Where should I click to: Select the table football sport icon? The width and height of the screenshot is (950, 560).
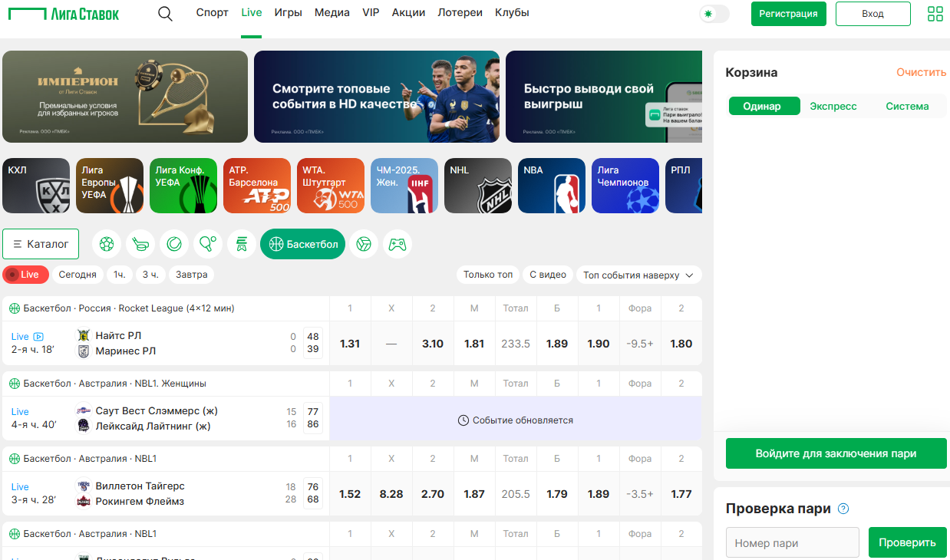click(x=242, y=244)
